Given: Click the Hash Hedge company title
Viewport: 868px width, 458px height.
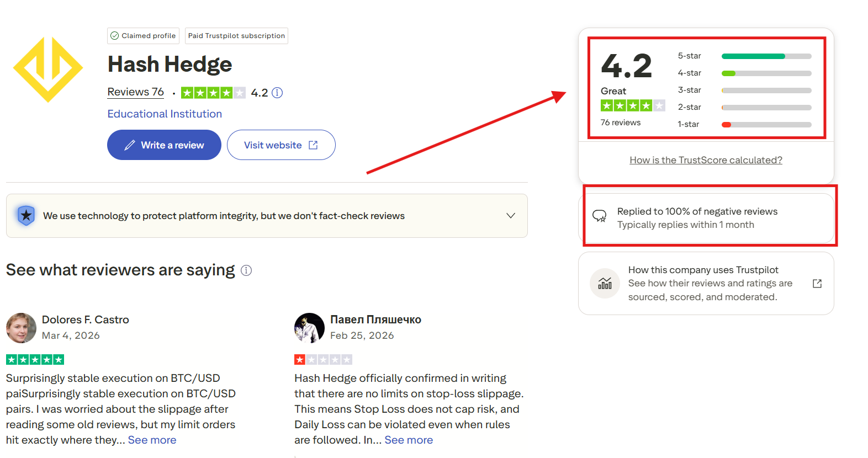Looking at the screenshot, I should click(x=170, y=64).
